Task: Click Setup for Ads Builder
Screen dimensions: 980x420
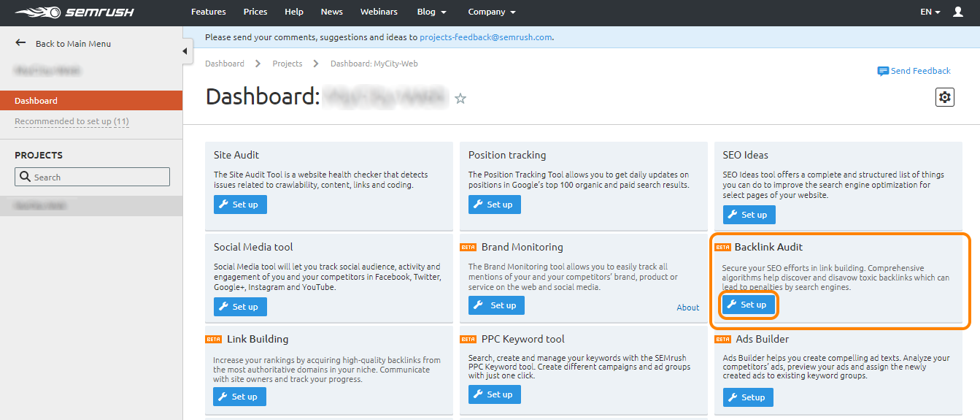Action: tap(748, 397)
